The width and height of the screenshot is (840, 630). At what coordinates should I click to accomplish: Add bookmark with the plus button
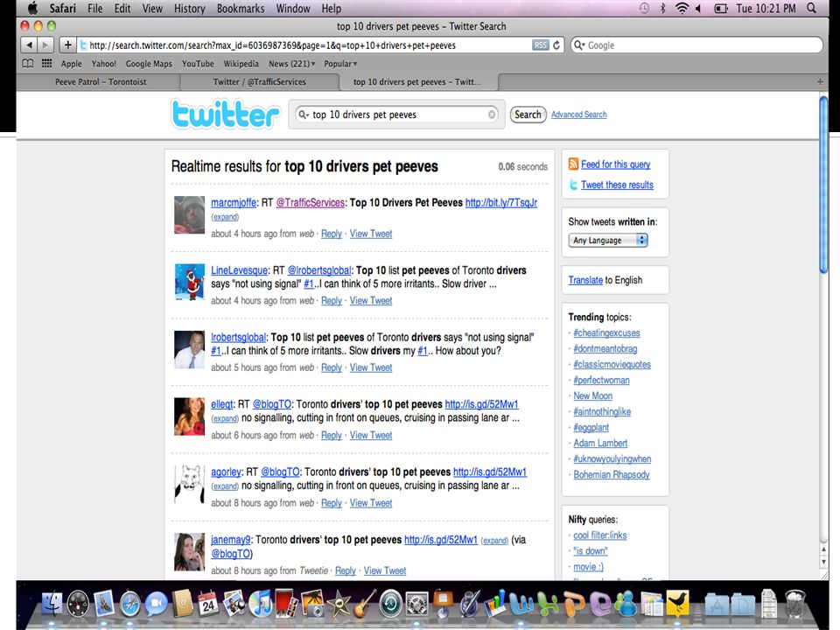click(x=67, y=45)
